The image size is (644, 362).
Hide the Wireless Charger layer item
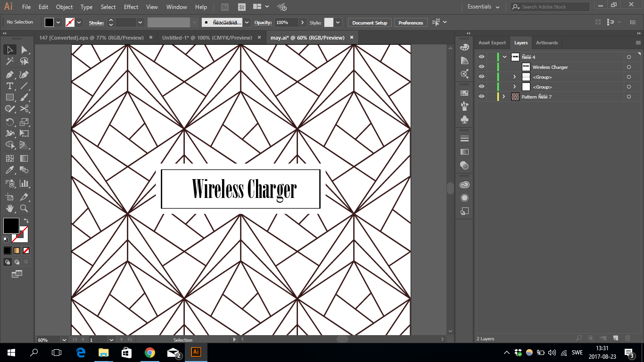pos(481,67)
